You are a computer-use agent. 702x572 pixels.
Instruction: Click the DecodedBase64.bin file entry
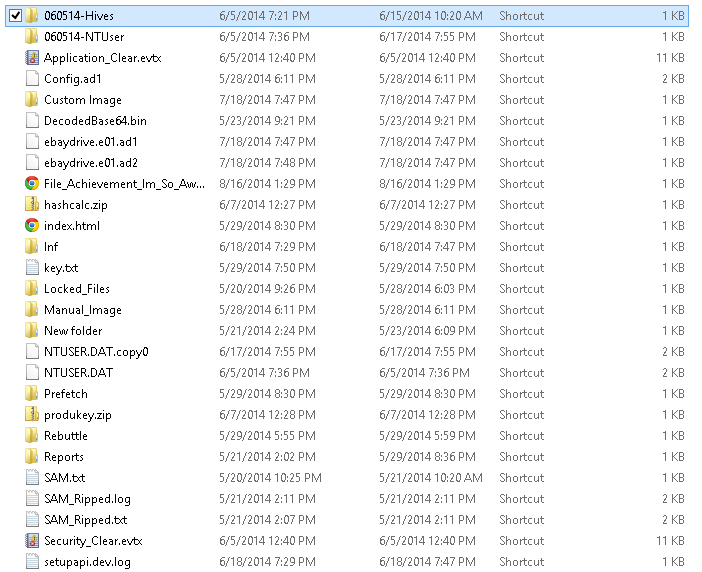[96, 121]
